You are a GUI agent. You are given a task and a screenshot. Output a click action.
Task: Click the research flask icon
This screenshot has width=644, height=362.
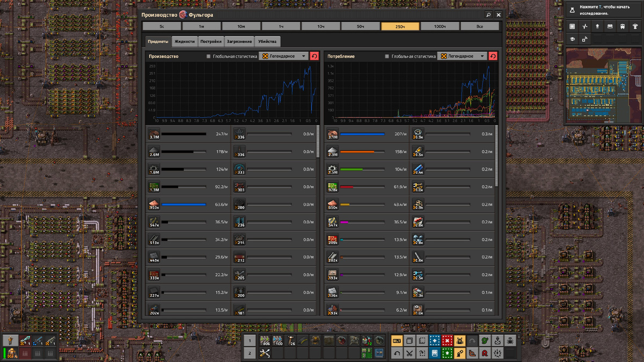572,10
